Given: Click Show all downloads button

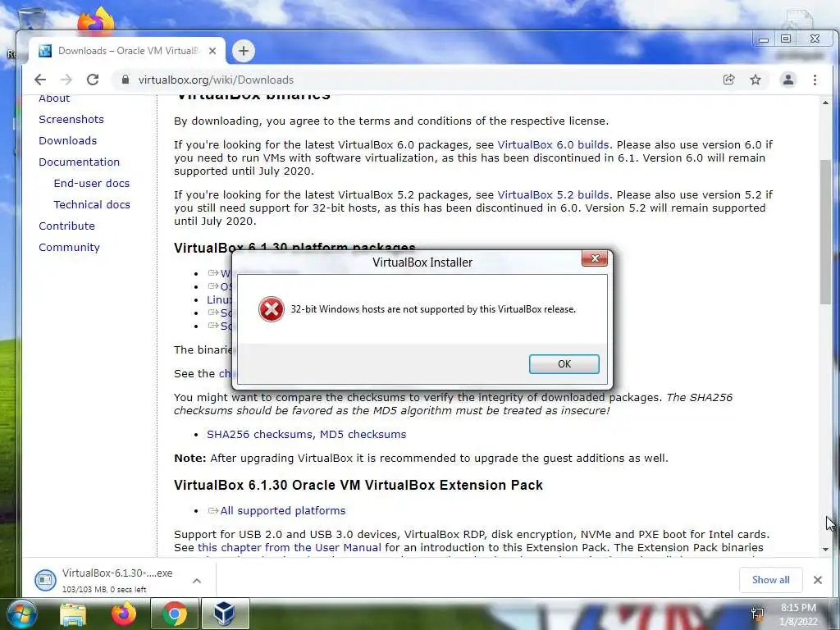Looking at the screenshot, I should click(x=770, y=580).
